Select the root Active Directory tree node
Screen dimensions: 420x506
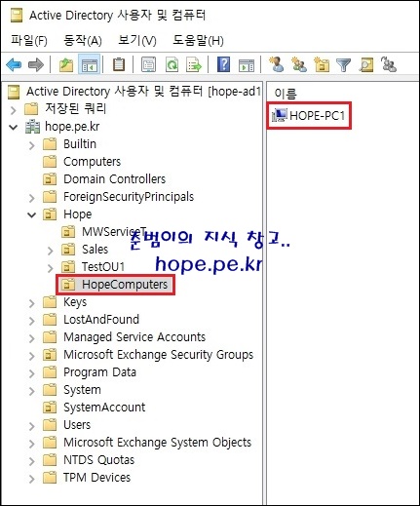(x=143, y=92)
